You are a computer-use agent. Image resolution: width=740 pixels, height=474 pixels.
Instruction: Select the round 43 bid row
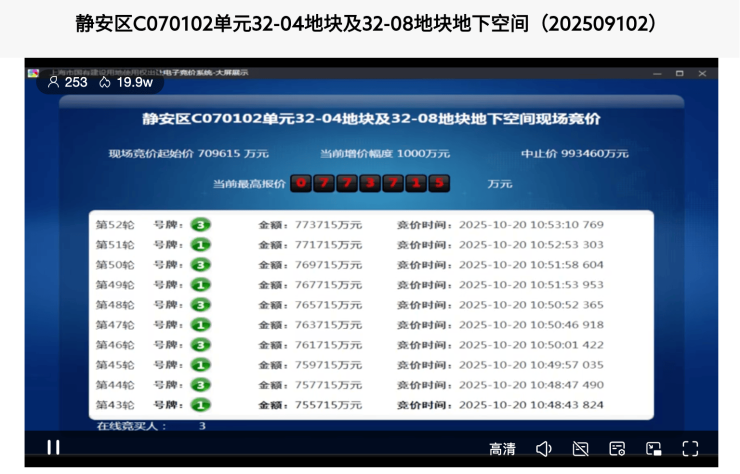click(x=370, y=405)
